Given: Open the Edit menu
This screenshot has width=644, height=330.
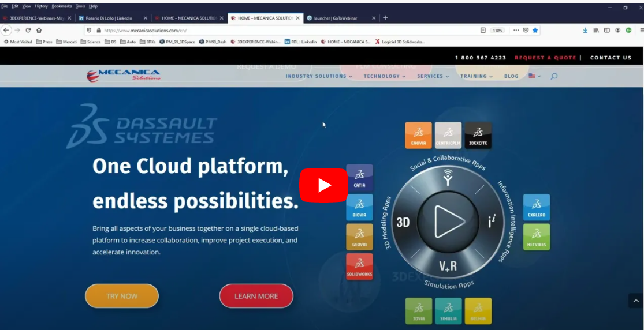Looking at the screenshot, I should tap(15, 6).
